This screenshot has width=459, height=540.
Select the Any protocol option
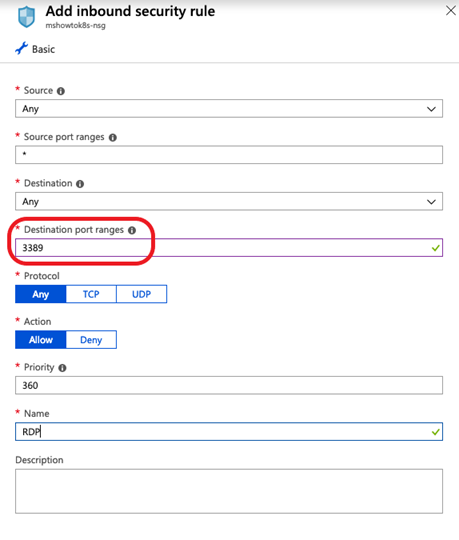(41, 294)
